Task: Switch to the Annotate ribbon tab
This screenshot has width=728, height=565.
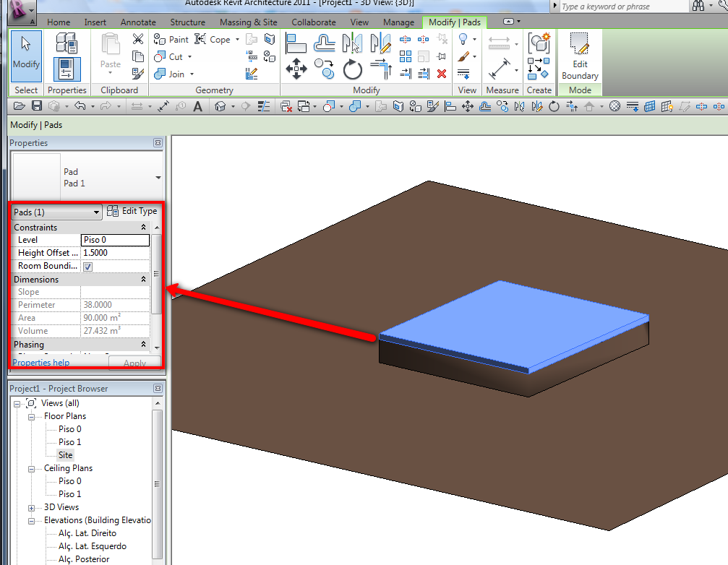Action: pyautogui.click(x=137, y=22)
